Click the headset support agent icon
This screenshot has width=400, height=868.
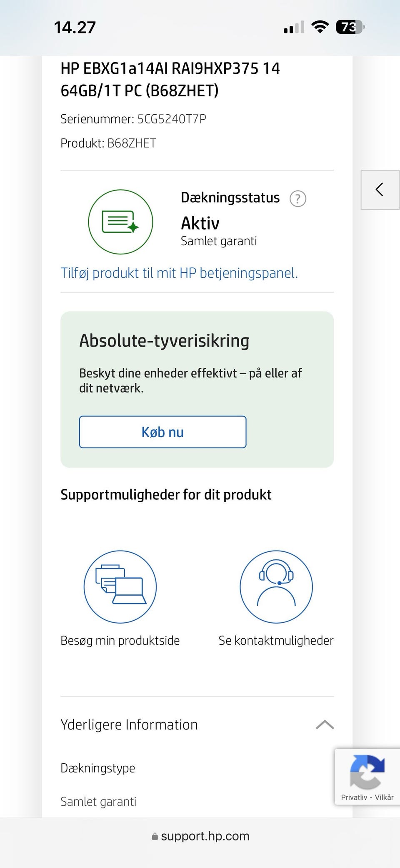pos(276,587)
